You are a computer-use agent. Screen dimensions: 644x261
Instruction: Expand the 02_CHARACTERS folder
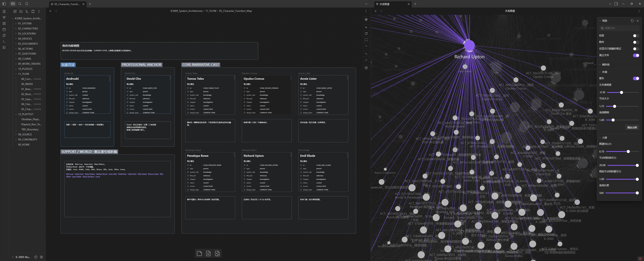point(28,28)
